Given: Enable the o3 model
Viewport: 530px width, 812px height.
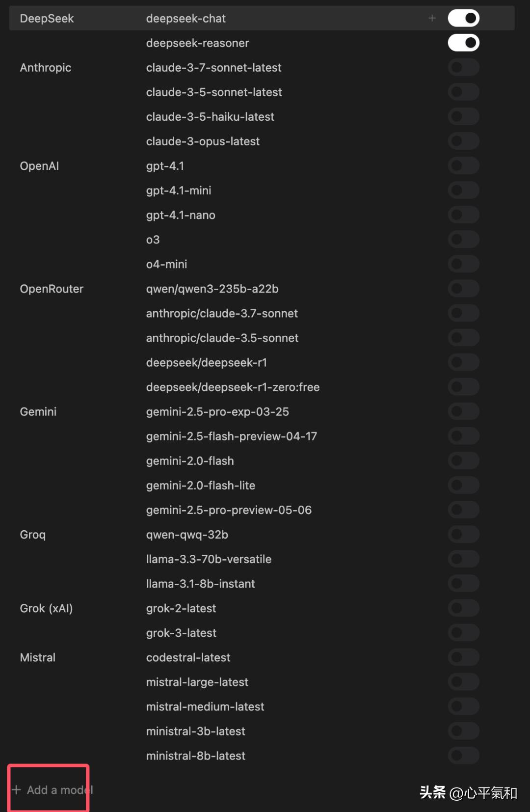Looking at the screenshot, I should click(463, 239).
